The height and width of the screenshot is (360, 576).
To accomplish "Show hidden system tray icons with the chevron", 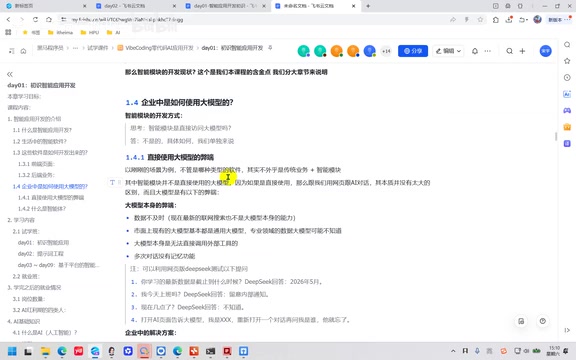I will tap(453, 351).
